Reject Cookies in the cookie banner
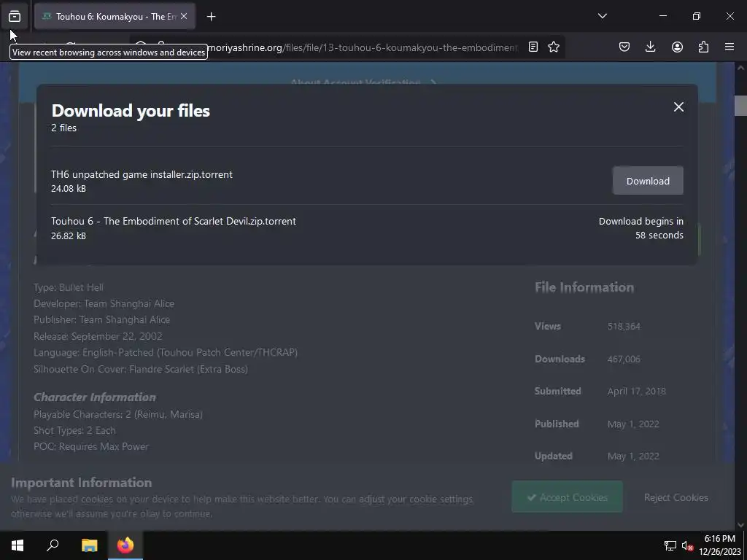Screen dimensions: 747x560 (x=676, y=497)
